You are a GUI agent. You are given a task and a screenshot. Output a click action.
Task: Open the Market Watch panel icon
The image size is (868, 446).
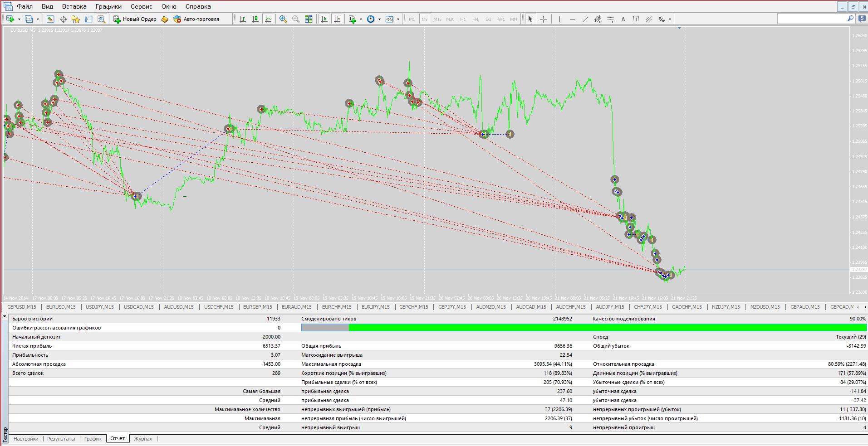[x=50, y=19]
